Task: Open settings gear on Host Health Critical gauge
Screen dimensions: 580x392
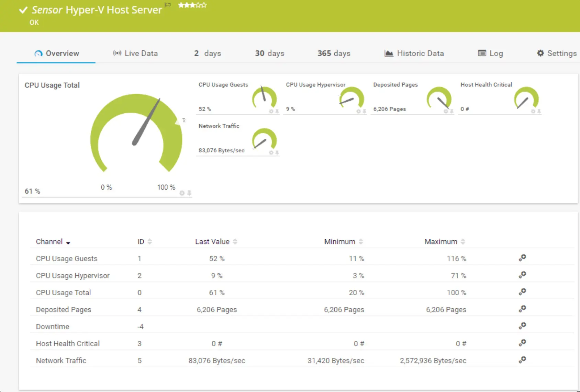Action: 532,111
